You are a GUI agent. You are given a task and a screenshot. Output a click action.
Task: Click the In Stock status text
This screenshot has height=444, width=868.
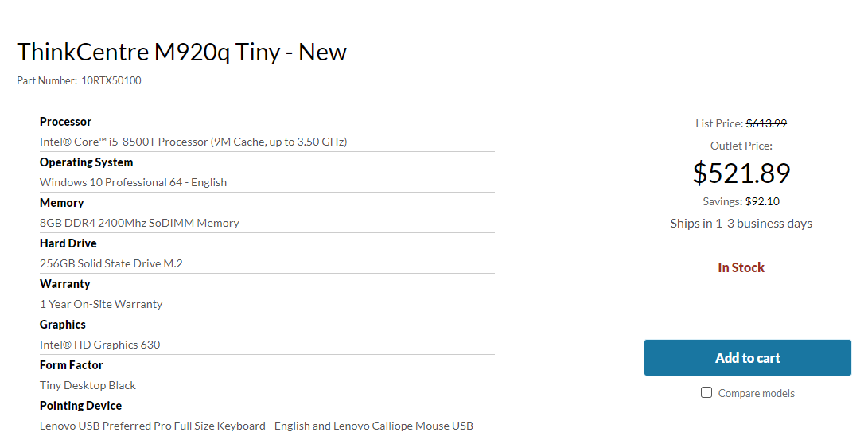[x=741, y=267]
